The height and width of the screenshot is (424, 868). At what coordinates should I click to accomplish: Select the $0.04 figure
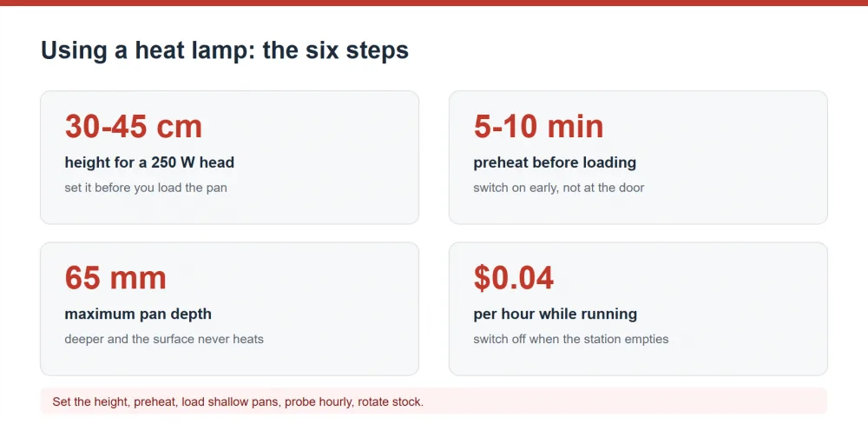(x=513, y=278)
